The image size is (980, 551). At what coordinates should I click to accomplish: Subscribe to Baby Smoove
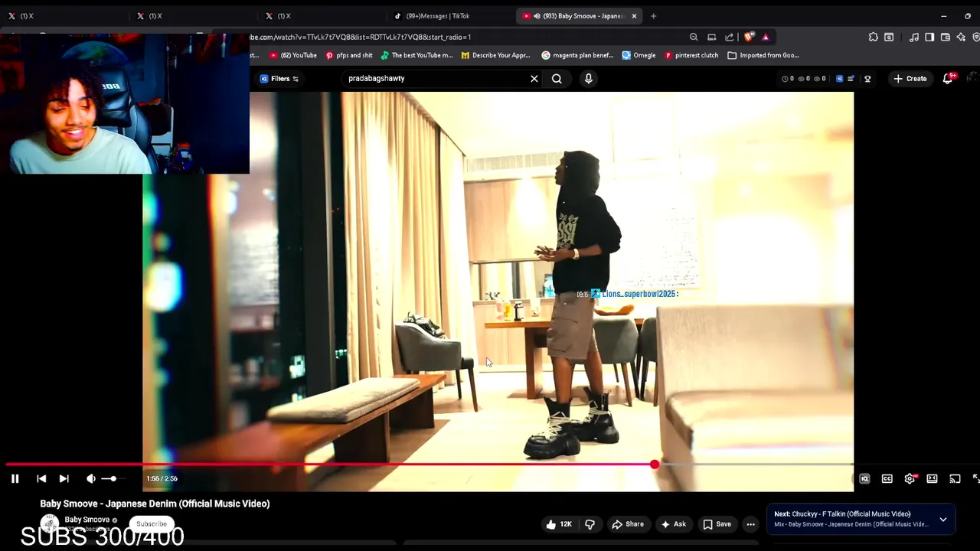pyautogui.click(x=152, y=524)
